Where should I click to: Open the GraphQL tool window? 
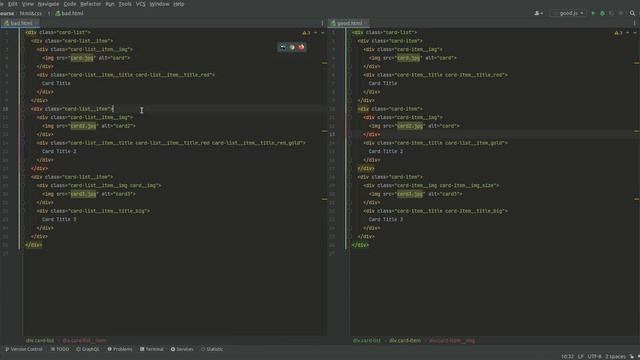pos(88,349)
